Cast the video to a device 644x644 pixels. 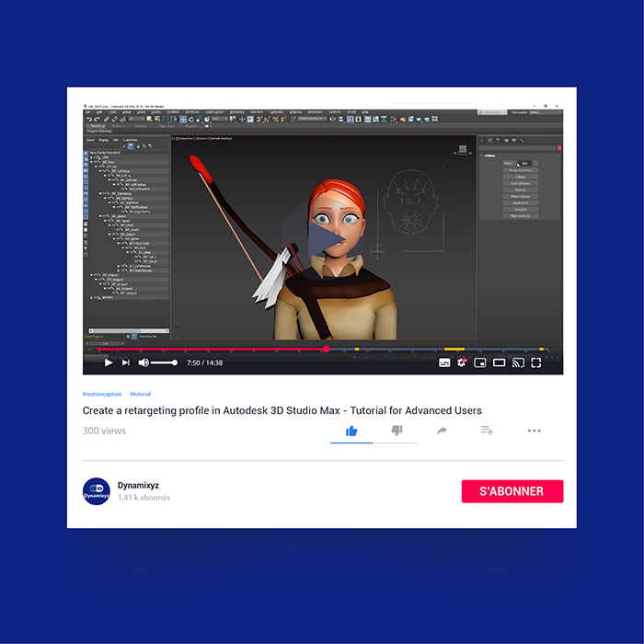(x=518, y=362)
